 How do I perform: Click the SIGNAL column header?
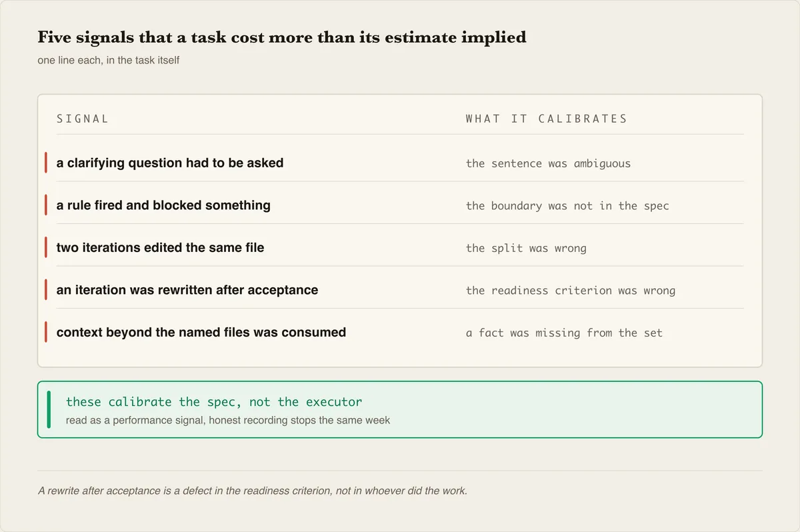point(83,119)
